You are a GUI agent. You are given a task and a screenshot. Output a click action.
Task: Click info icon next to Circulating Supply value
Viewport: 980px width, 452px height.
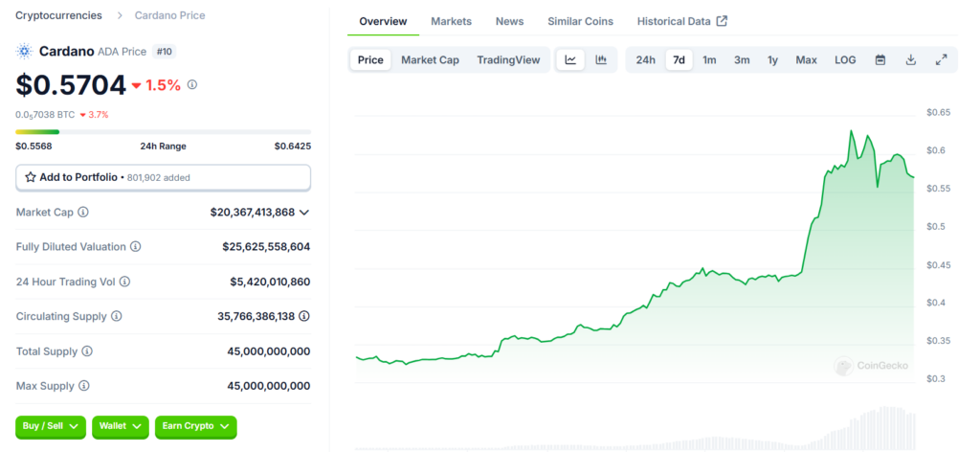tap(304, 316)
